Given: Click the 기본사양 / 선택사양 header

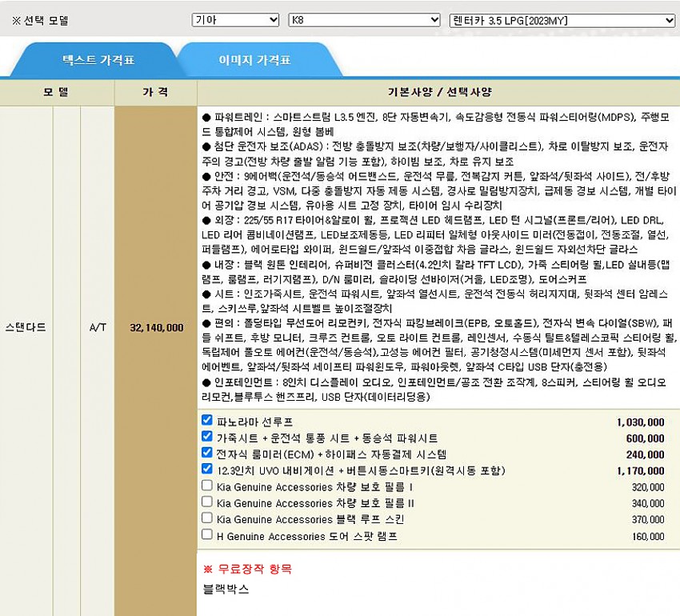Looking at the screenshot, I should pyautogui.click(x=438, y=92).
